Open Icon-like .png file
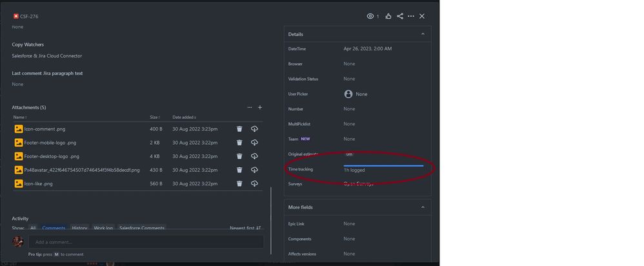Screen dimensions: 644x266 click(x=38, y=184)
